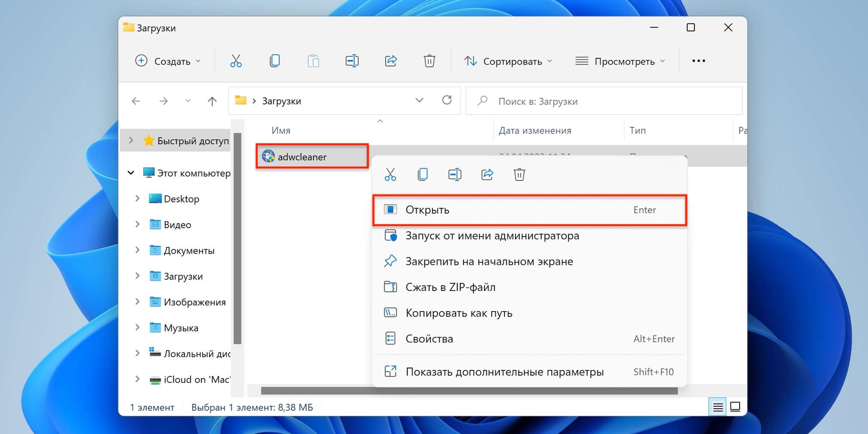Screen dimensions: 868x434
Task: Select the Cut icon in the toolbar
Action: coord(236,61)
